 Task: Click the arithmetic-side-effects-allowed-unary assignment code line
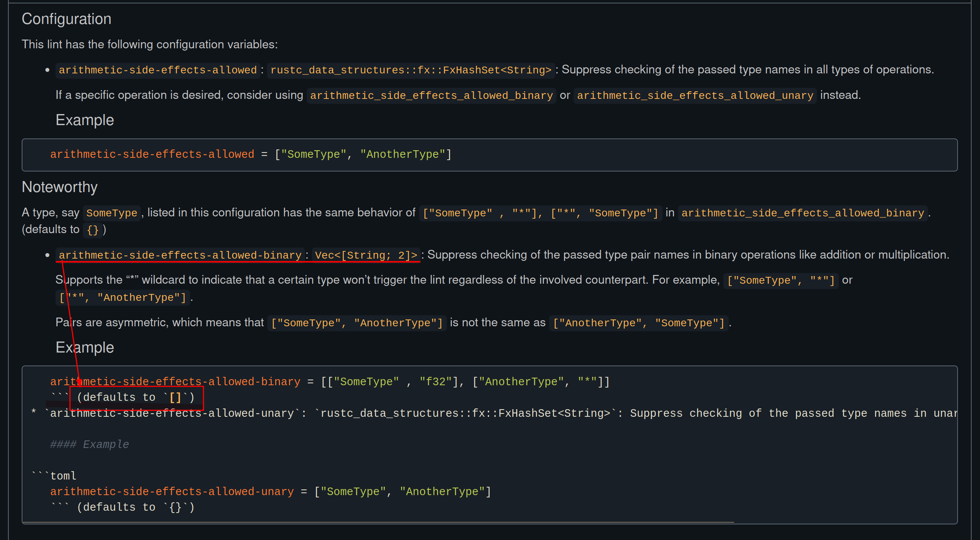tap(270, 492)
